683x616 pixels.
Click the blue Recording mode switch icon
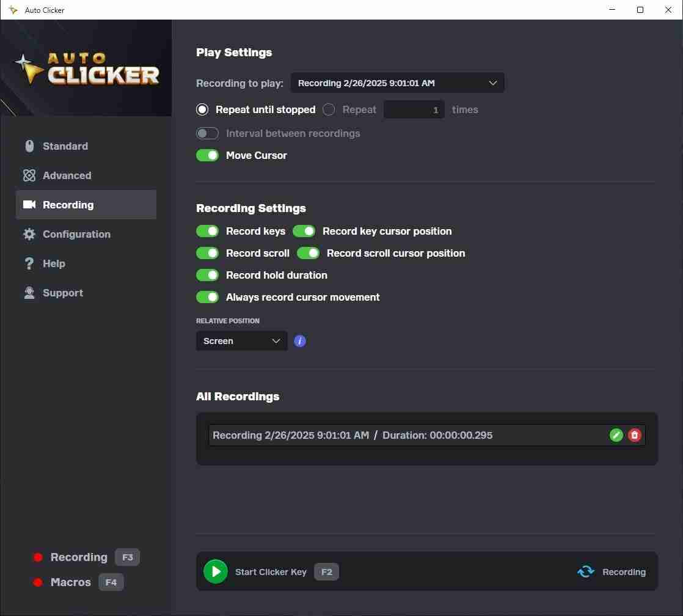[586, 572]
